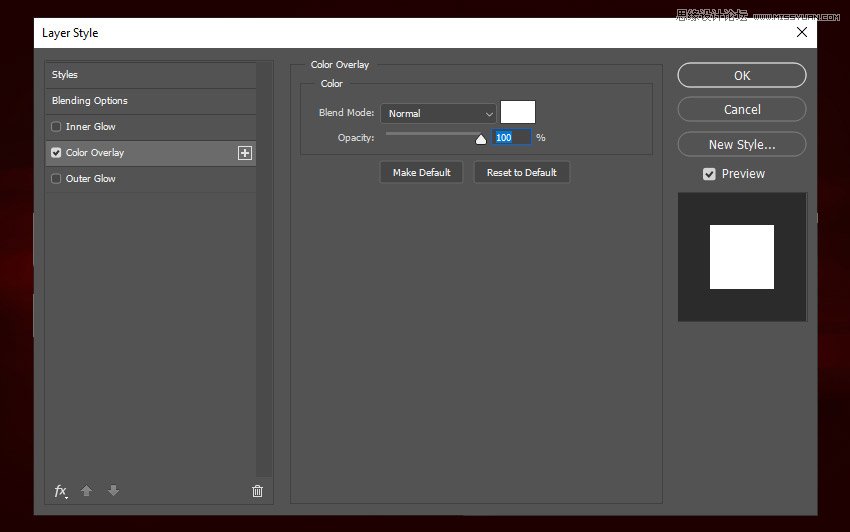Add another Color Overlay with plus icon
The width and height of the screenshot is (850, 532).
[245, 153]
